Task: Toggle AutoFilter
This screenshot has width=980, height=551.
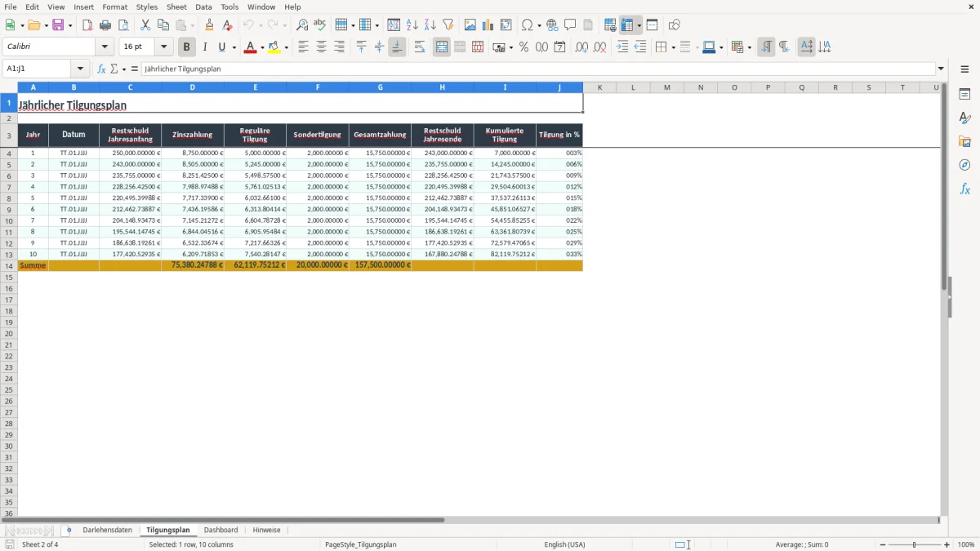Action: (448, 25)
